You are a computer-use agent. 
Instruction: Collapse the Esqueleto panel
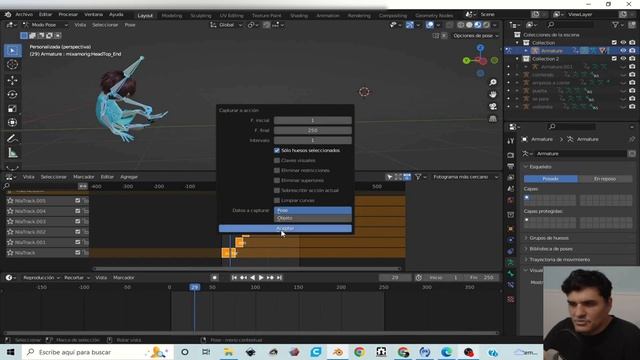click(540, 167)
